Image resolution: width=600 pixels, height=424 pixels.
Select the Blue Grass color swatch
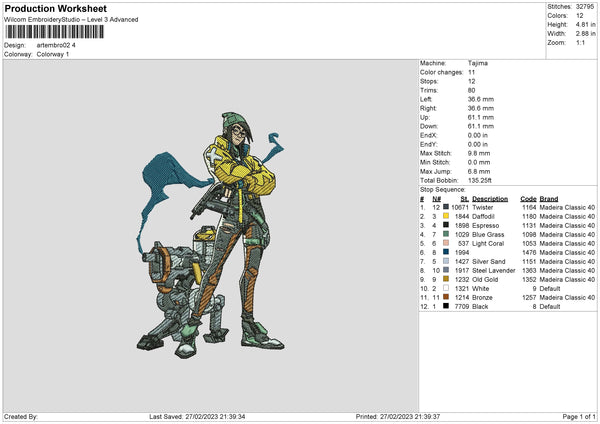(446, 234)
